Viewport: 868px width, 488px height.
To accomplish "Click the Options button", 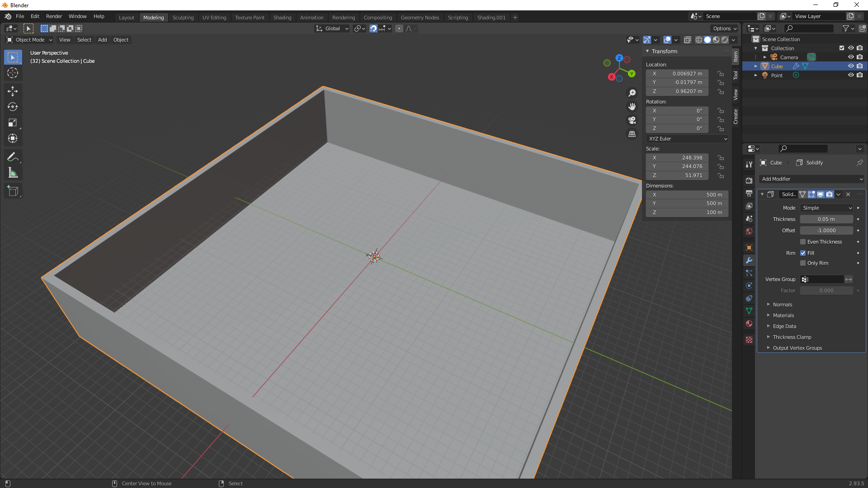I will click(725, 28).
